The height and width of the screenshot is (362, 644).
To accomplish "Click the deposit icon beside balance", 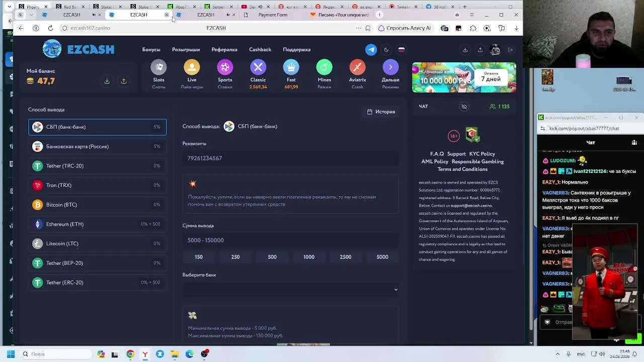I will [x=107, y=81].
